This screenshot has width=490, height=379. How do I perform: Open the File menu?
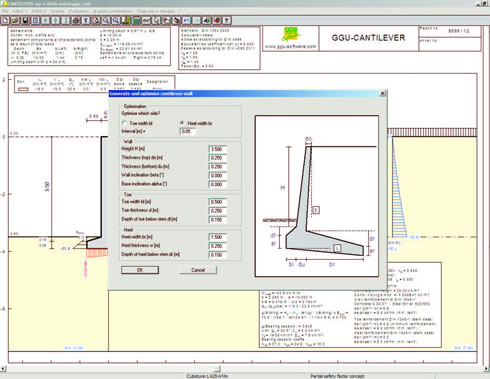[5, 11]
